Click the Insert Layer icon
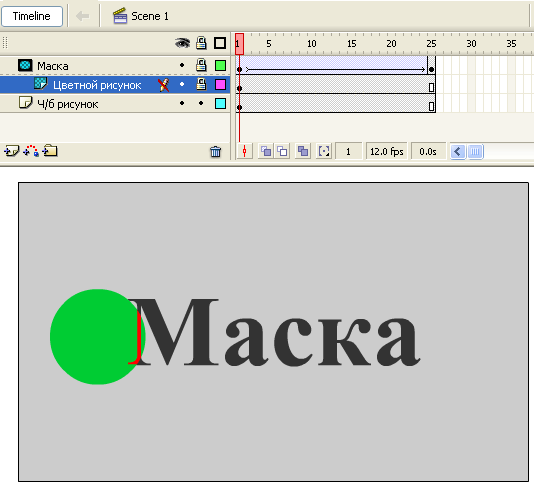The image size is (534, 490). (x=12, y=151)
